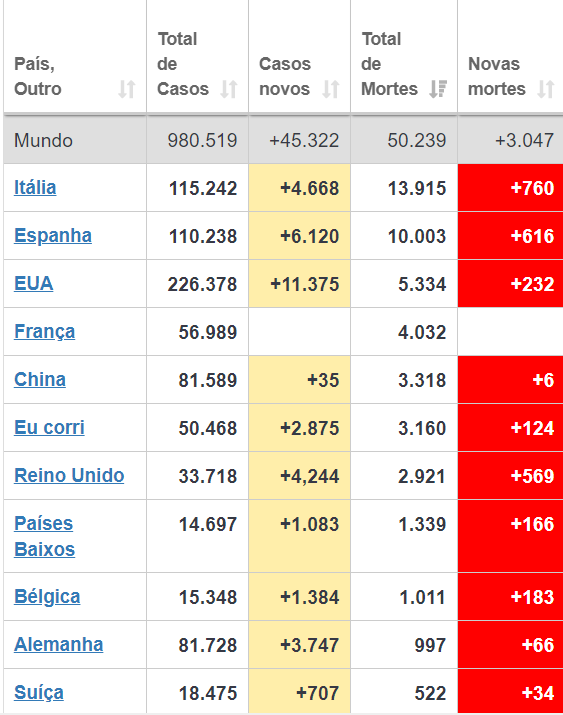Open the Suíça country link

tap(39, 693)
